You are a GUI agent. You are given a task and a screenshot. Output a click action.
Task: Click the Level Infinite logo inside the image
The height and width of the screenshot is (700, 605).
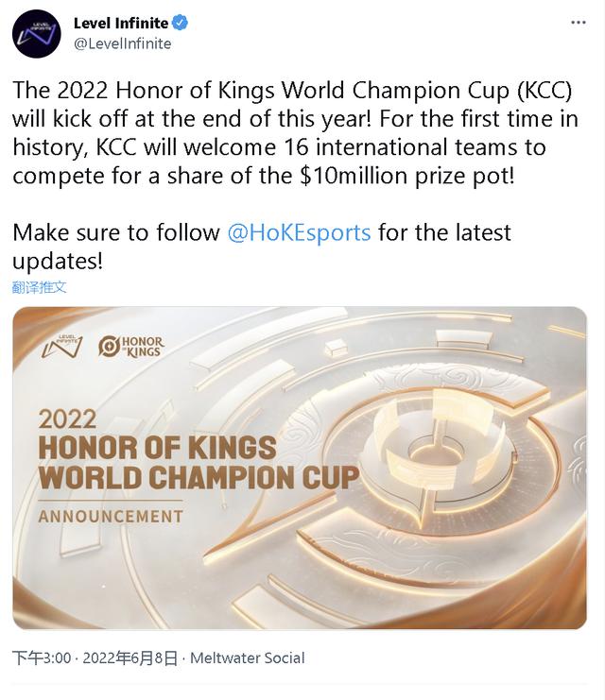(62, 346)
